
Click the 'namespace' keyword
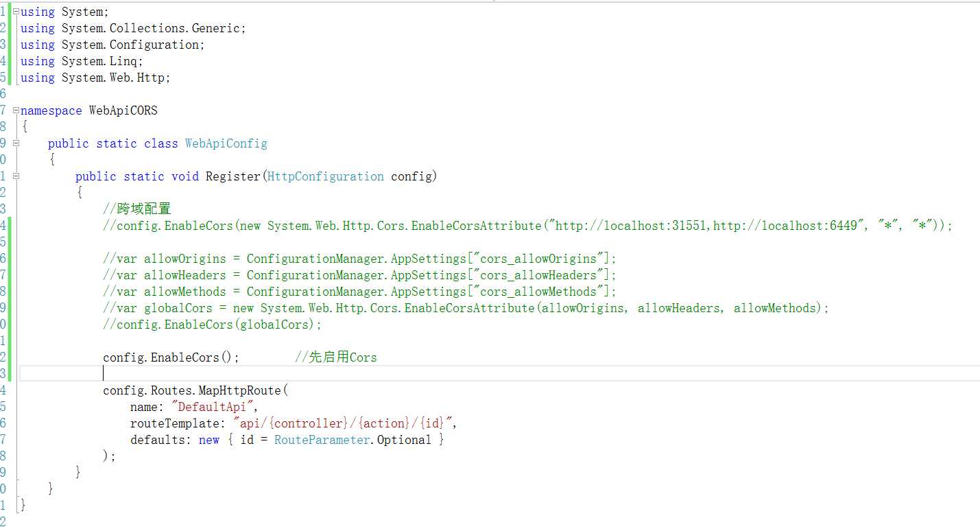(51, 110)
